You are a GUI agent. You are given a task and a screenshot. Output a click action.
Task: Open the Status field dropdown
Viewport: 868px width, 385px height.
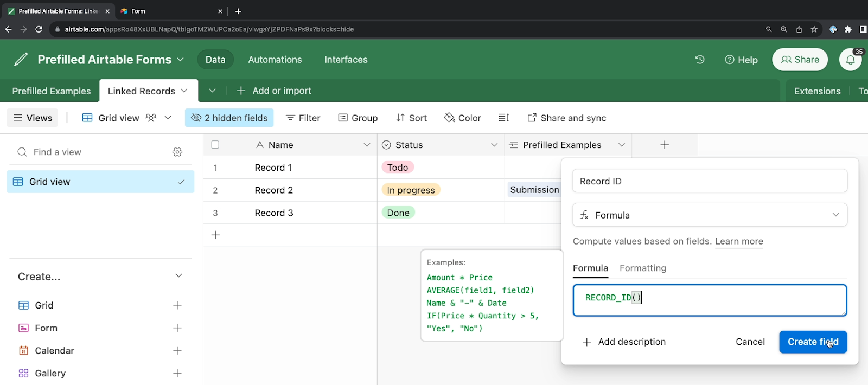(x=494, y=145)
